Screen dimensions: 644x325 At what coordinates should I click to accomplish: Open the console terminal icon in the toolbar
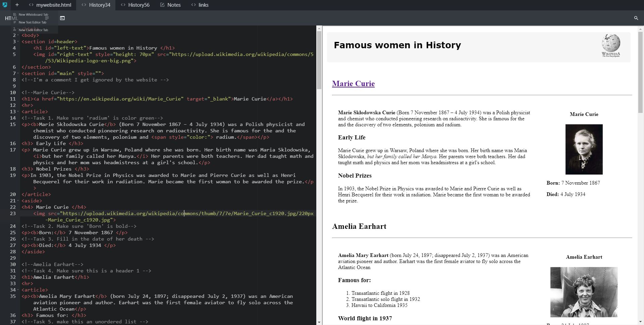(x=62, y=18)
